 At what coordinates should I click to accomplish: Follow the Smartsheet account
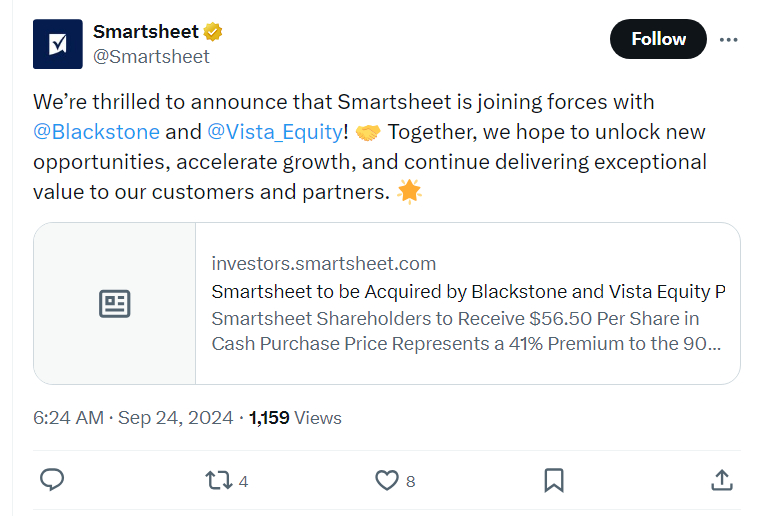[658, 39]
